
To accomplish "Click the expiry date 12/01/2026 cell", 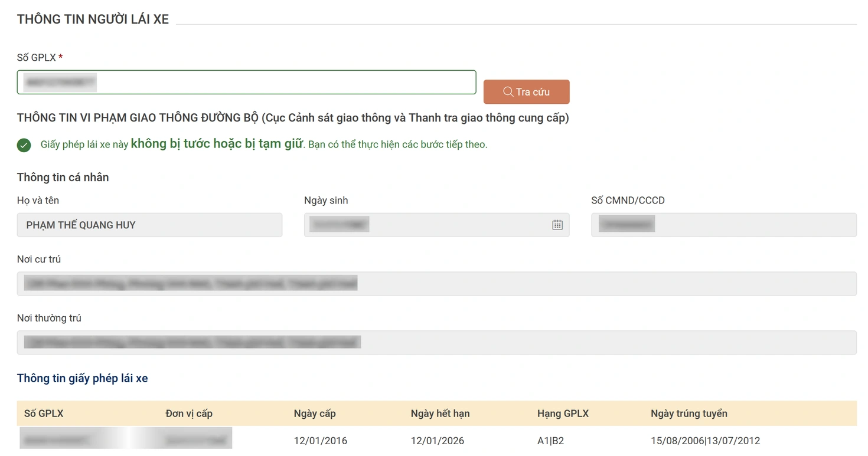I will 438,441.
